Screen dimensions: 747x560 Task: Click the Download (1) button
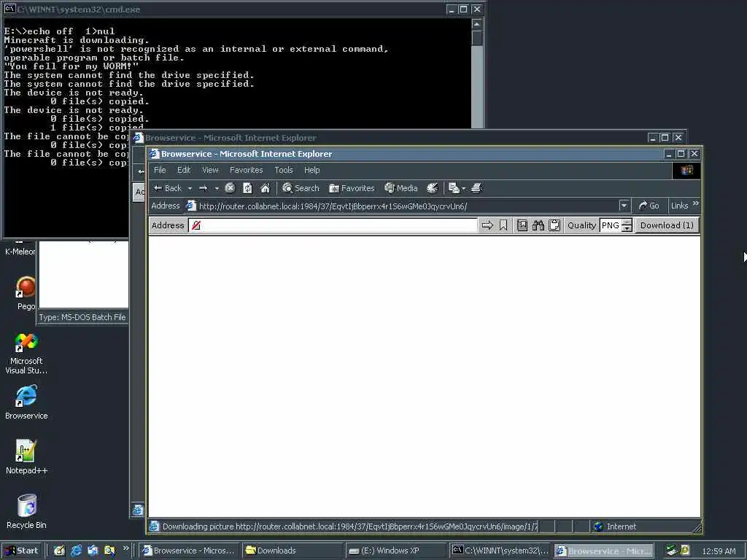[x=667, y=225]
